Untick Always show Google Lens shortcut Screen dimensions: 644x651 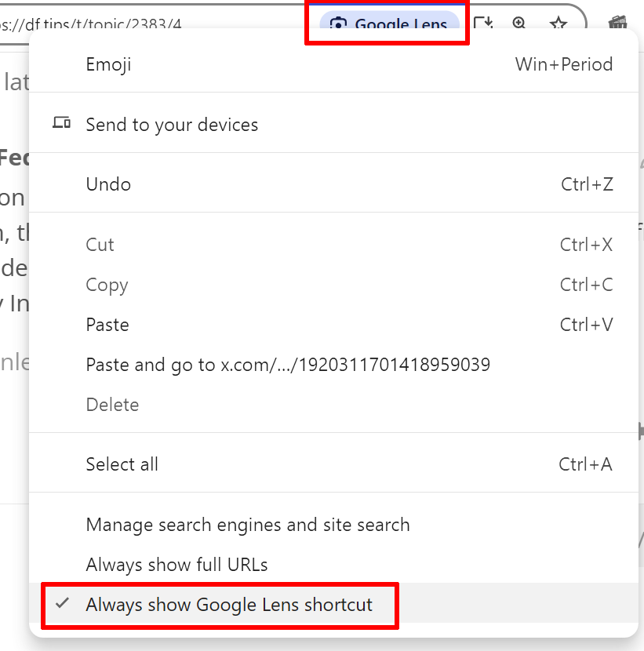(333, 604)
